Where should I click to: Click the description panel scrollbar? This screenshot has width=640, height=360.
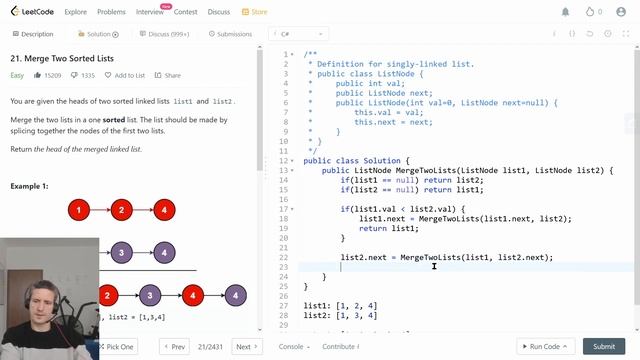(x=260, y=110)
